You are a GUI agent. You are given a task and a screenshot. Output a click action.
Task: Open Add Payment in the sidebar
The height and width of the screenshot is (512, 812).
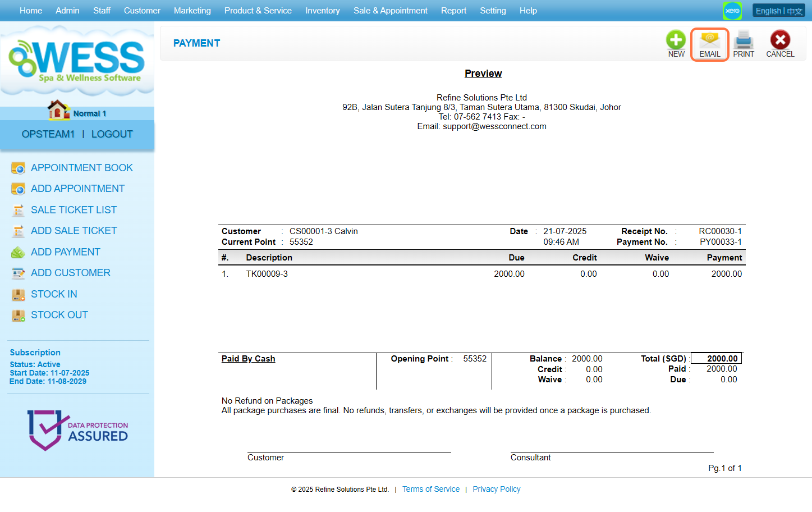click(x=65, y=252)
